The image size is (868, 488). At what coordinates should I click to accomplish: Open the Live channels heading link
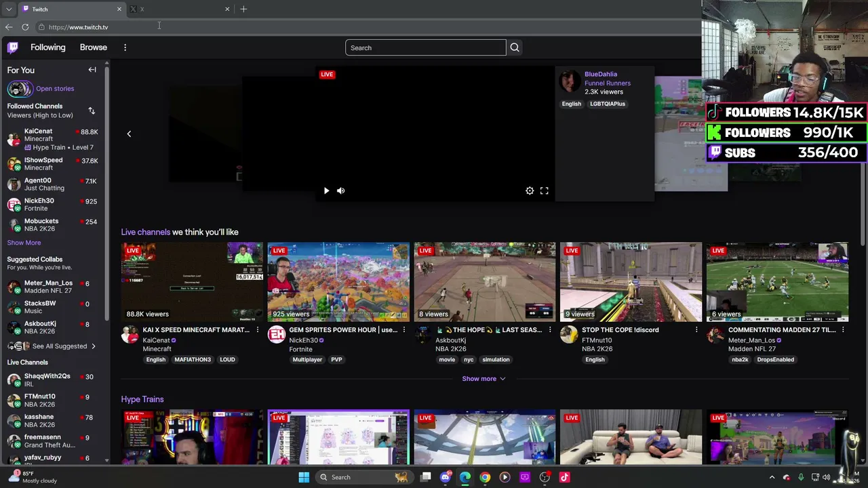[x=146, y=232]
